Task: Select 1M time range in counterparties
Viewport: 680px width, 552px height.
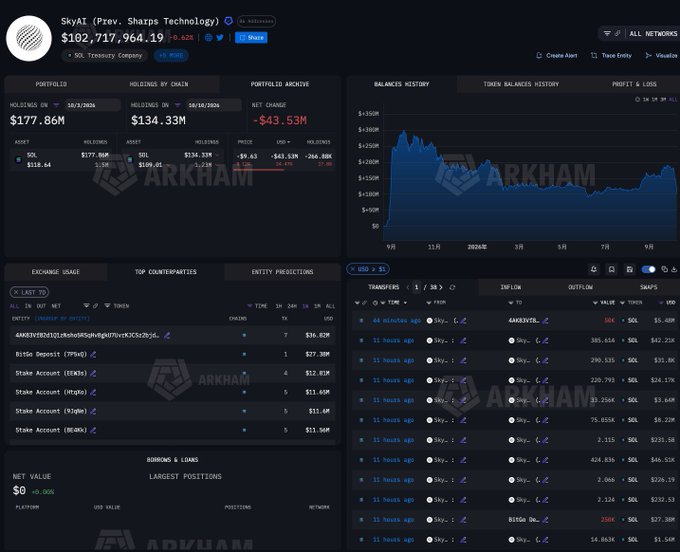Action: [317, 306]
